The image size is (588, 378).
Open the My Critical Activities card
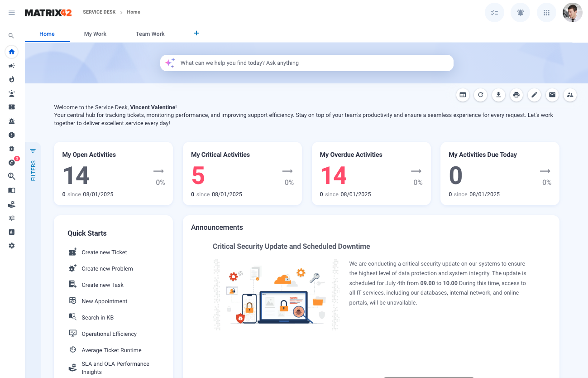click(x=242, y=174)
